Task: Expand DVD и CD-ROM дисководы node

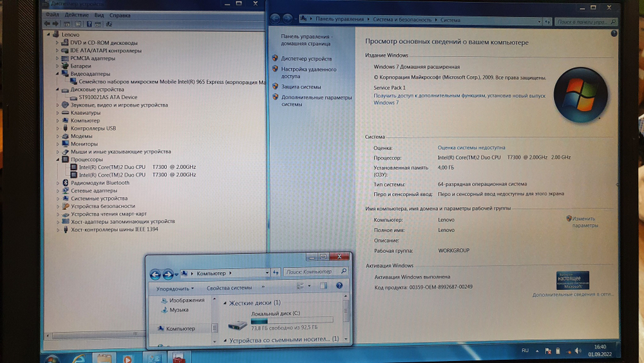Action: [x=57, y=43]
